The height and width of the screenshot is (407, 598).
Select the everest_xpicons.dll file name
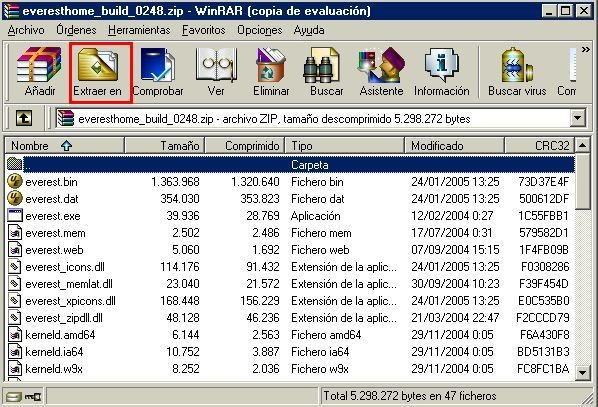[70, 301]
